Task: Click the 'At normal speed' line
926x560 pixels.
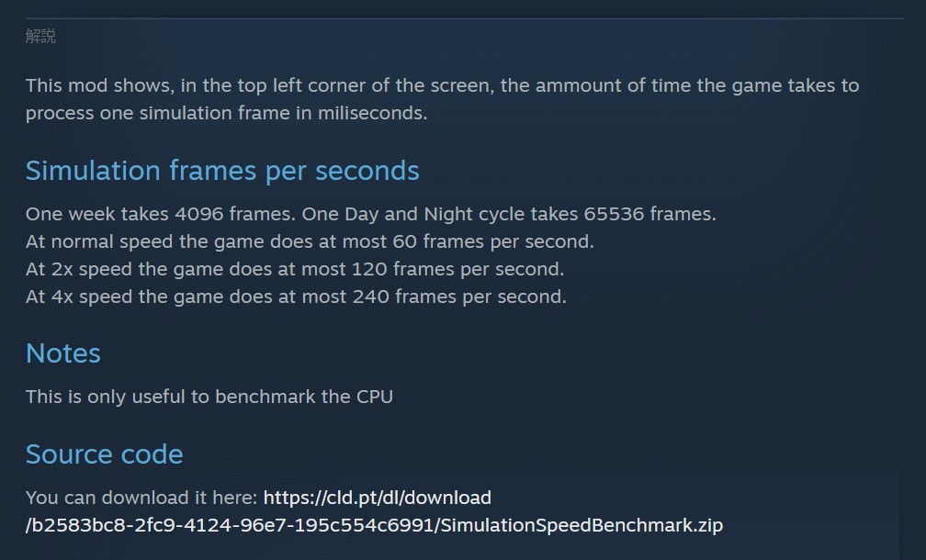Action: click(310, 241)
